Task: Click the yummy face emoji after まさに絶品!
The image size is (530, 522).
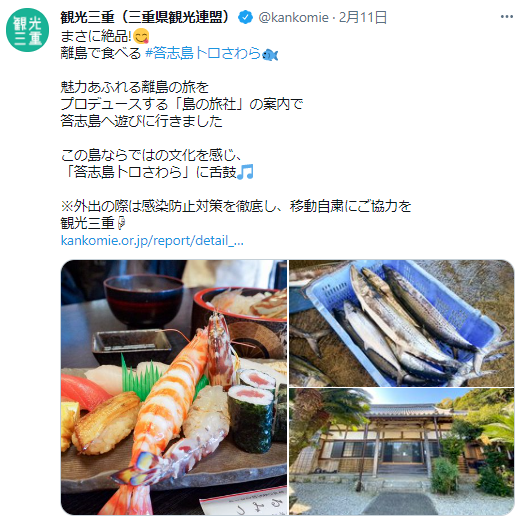Action: coord(141,37)
